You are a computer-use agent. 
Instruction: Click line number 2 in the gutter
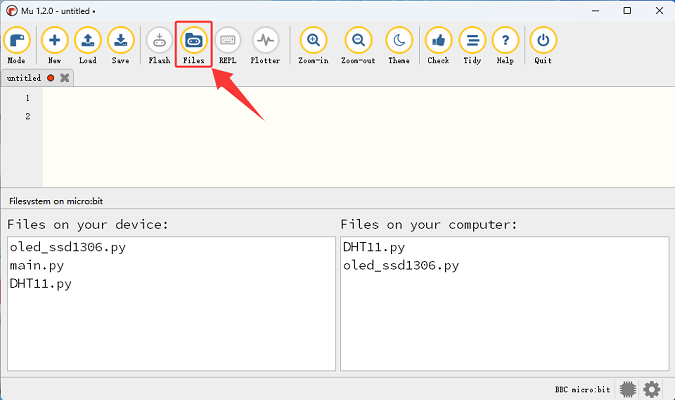28,116
